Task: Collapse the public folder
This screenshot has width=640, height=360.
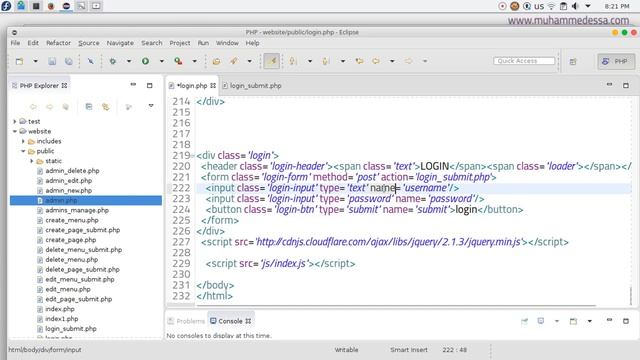Action: (x=23, y=151)
